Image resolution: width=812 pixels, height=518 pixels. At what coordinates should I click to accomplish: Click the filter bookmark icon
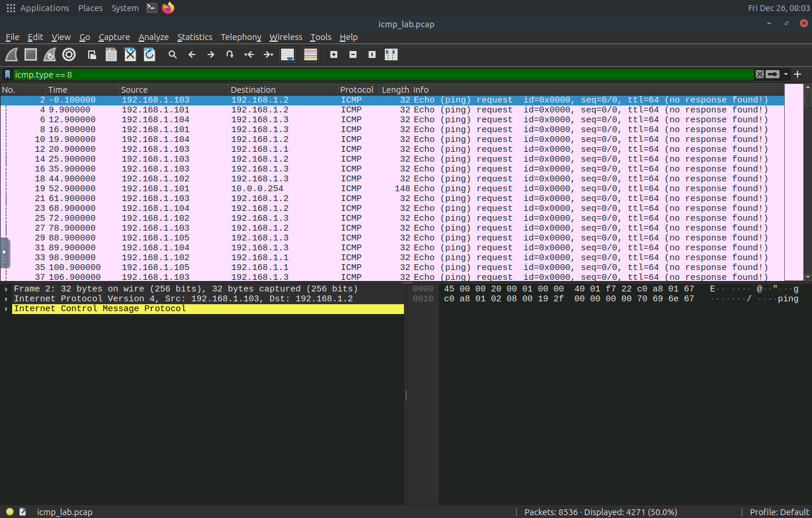pyautogui.click(x=8, y=74)
